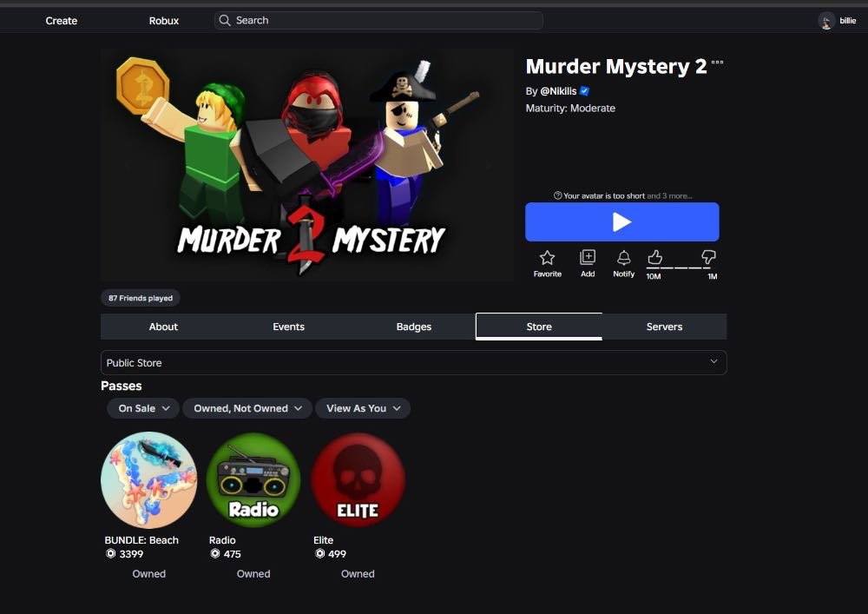
Task: Click the 499 Robux price
Action: click(x=337, y=554)
